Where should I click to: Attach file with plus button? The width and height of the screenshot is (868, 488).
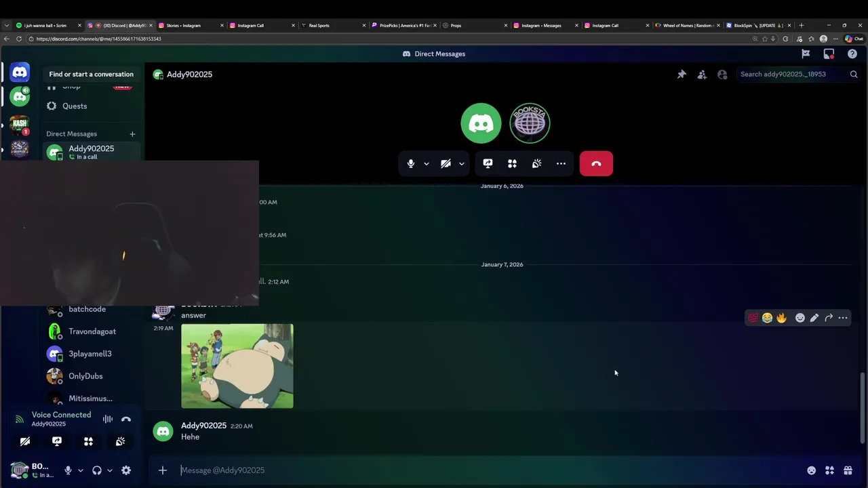click(x=163, y=470)
